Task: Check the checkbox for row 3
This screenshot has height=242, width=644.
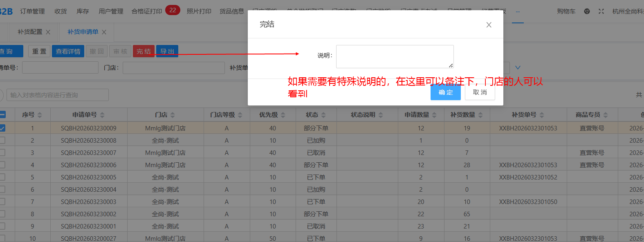Action: click(x=2, y=152)
